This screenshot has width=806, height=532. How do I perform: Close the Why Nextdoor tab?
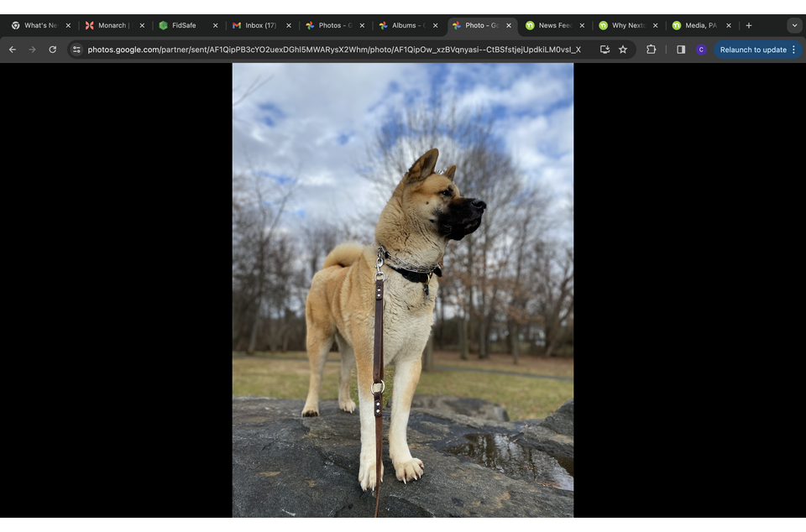(655, 25)
